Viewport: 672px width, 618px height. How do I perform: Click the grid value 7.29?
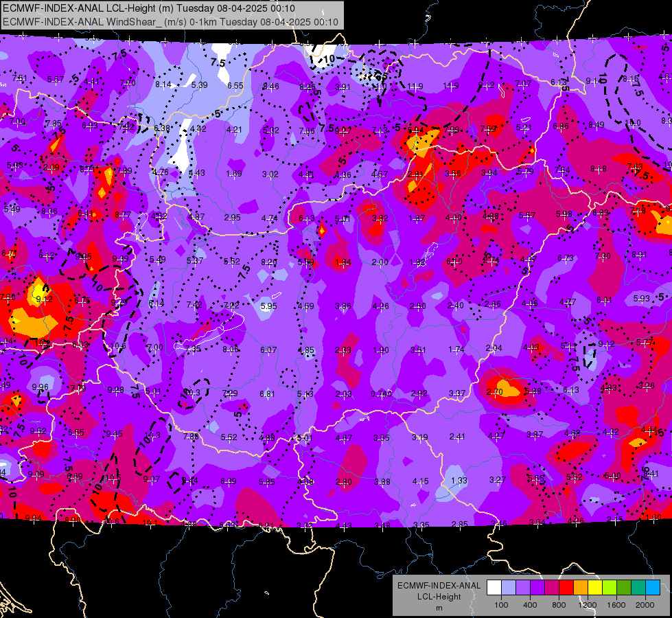(x=230, y=393)
